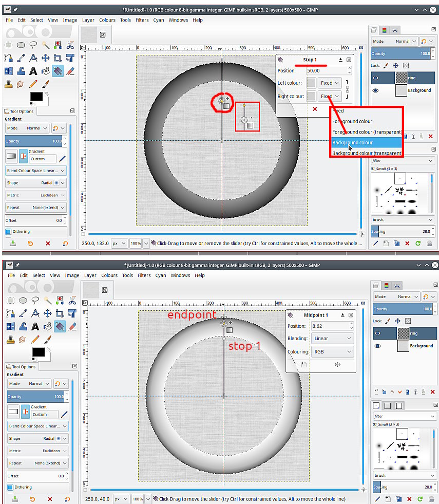
Task: Select Ellipse Select tool in top window
Action: coord(21,45)
